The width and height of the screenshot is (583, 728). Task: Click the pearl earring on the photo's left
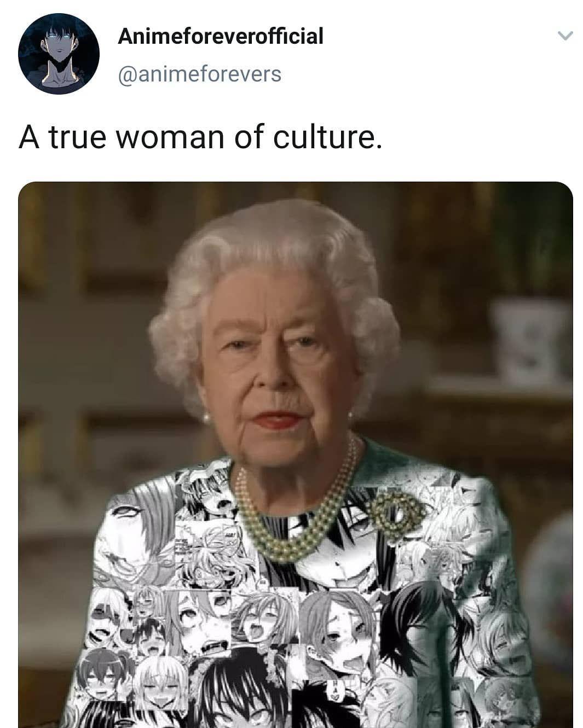point(207,419)
